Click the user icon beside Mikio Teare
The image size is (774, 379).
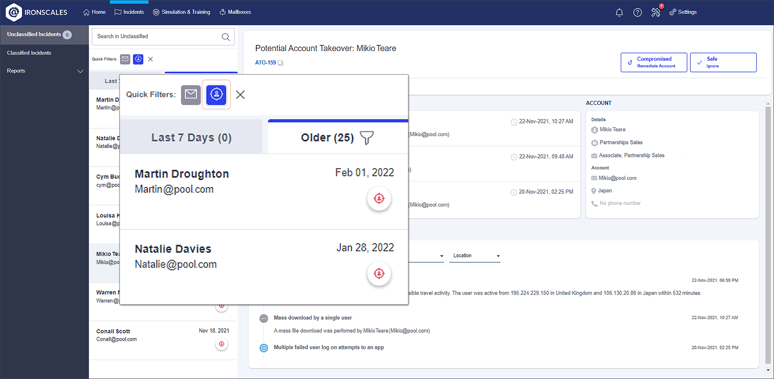pos(594,130)
